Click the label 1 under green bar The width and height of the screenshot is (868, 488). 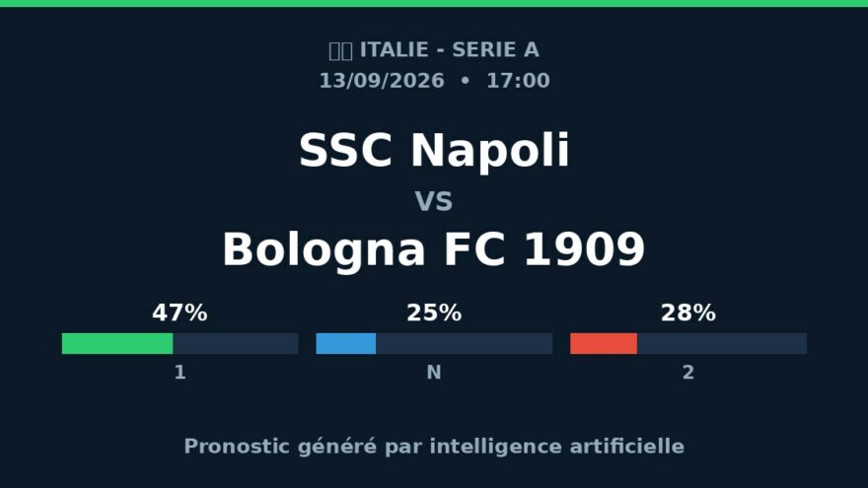click(x=180, y=373)
